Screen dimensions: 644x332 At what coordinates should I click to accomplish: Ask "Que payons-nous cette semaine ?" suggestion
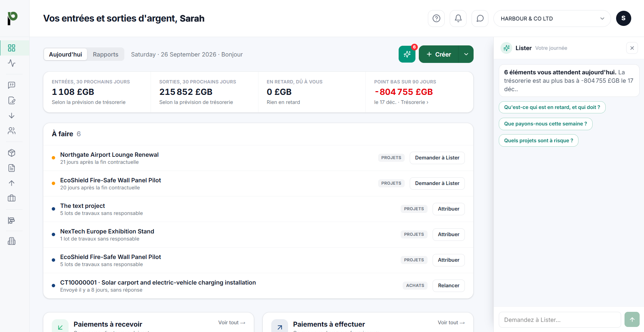click(546, 124)
